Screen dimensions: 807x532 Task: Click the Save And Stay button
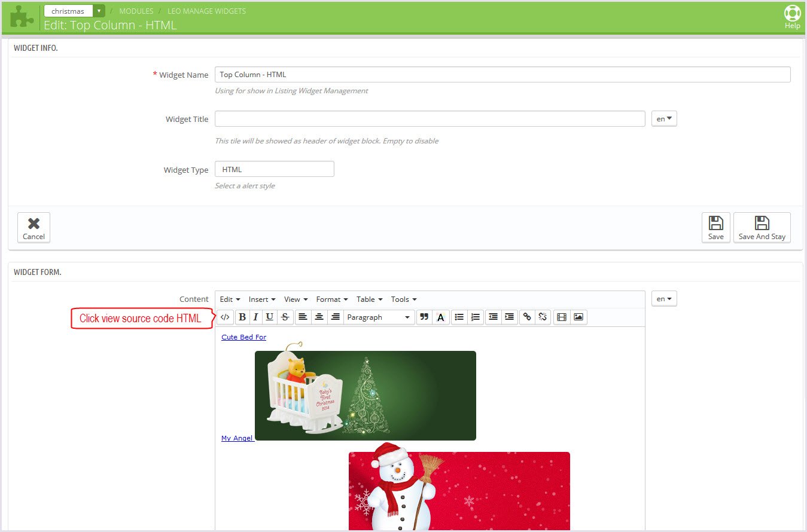[762, 228]
